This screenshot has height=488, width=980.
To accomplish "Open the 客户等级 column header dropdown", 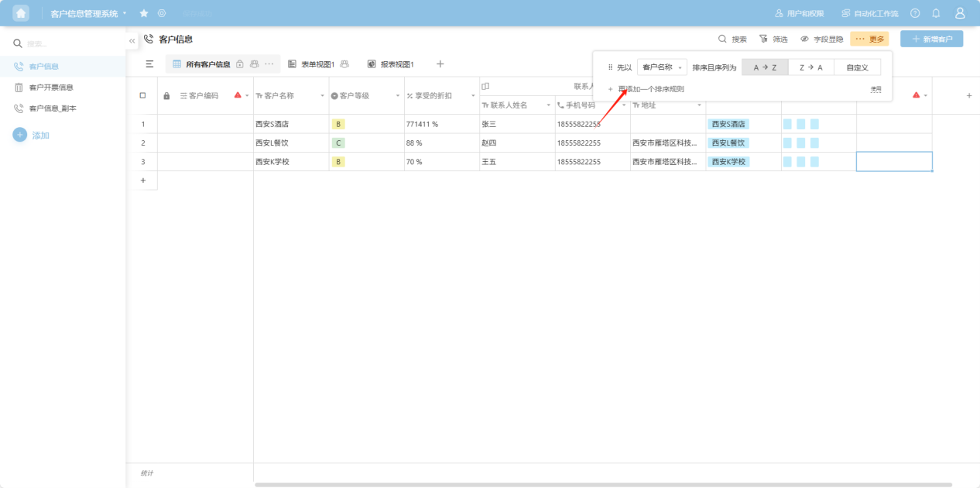I will [398, 96].
